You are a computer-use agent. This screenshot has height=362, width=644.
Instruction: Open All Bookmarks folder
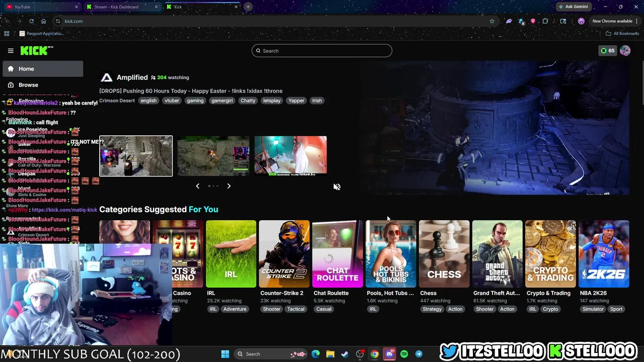pyautogui.click(x=622, y=34)
